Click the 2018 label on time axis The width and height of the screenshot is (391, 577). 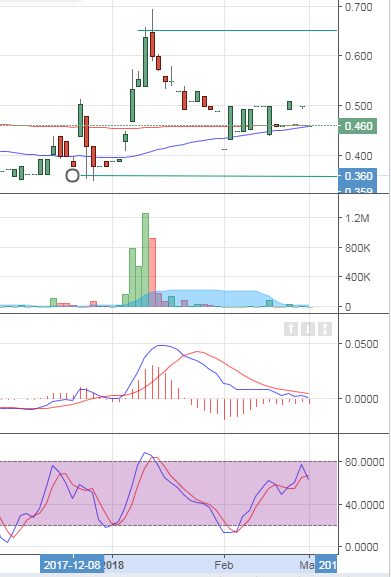tap(113, 565)
